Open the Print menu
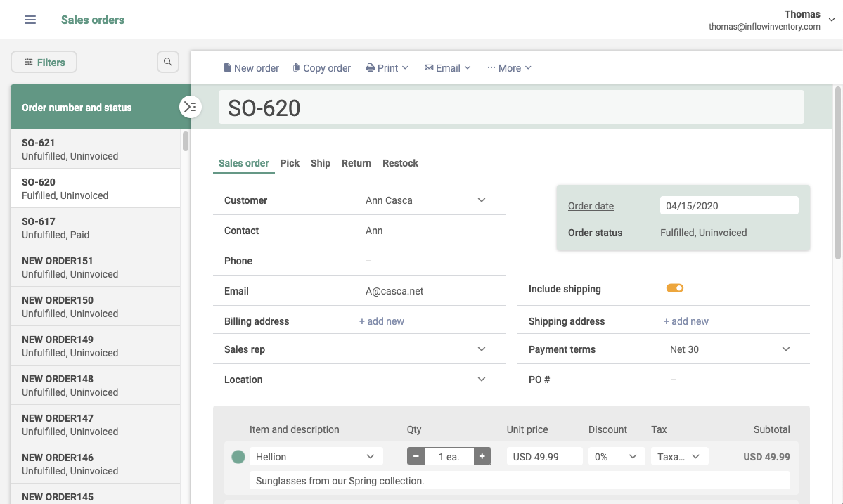843x504 pixels. pyautogui.click(x=387, y=68)
